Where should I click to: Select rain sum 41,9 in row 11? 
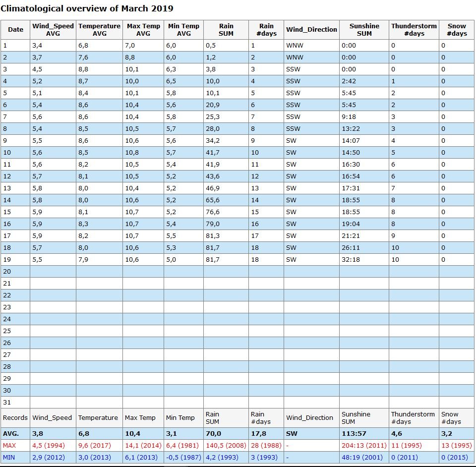213,165
